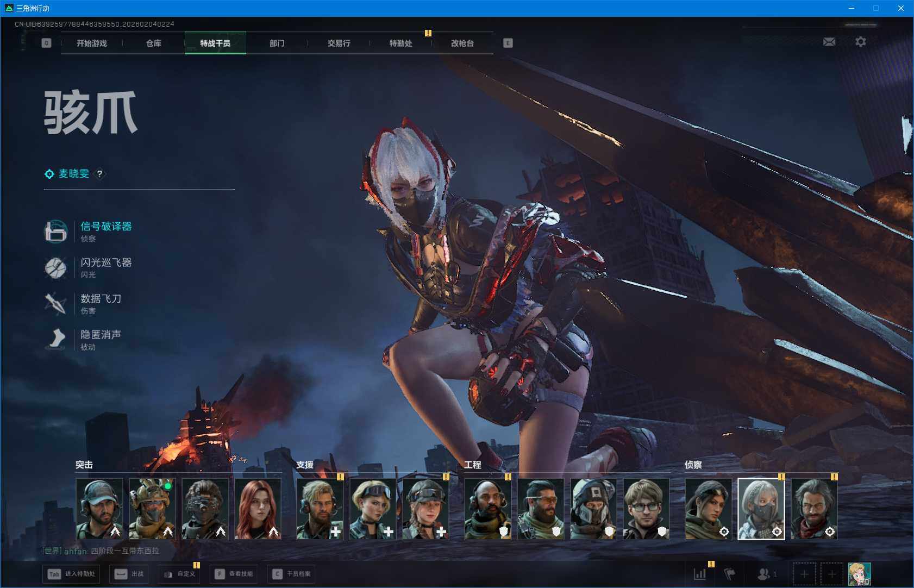Click the world chat message from ahfan
The height and width of the screenshot is (588, 914).
point(101,551)
